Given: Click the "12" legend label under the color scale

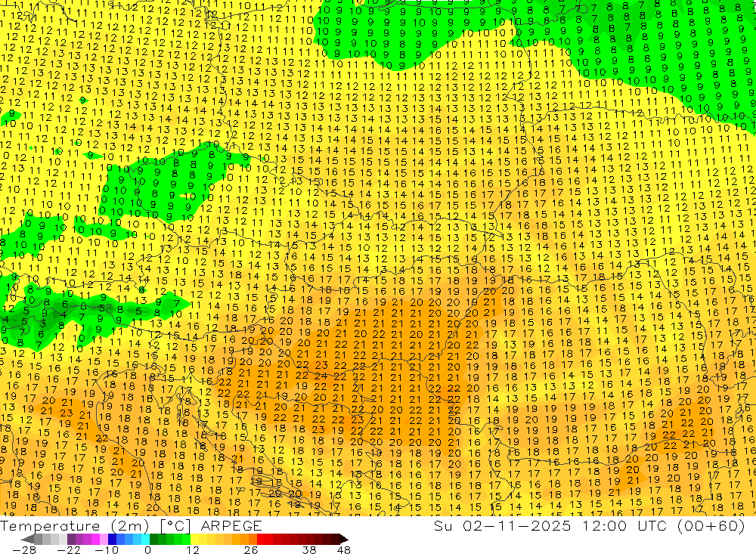Looking at the screenshot, I should (193, 549).
